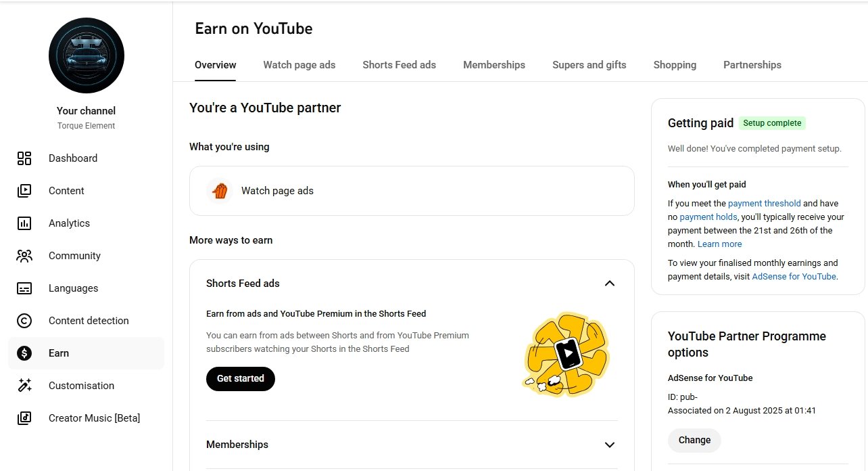Viewport: 868px width, 471px height.
Task: Click the Community people icon
Action: point(24,256)
